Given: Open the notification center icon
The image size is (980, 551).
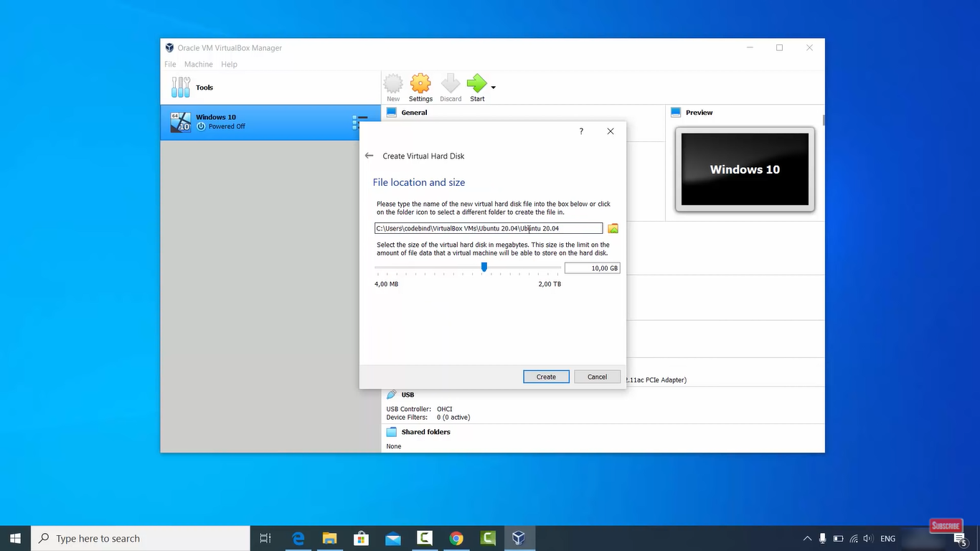Looking at the screenshot, I should point(959,539).
